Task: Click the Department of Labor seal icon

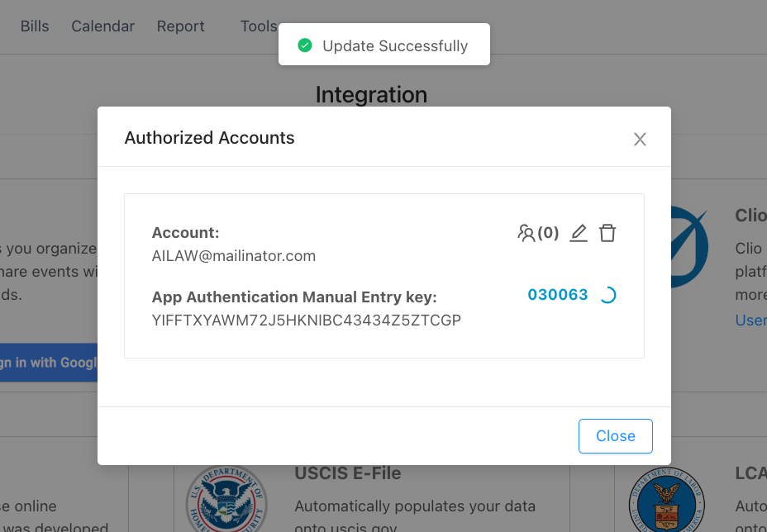Action: (x=667, y=500)
